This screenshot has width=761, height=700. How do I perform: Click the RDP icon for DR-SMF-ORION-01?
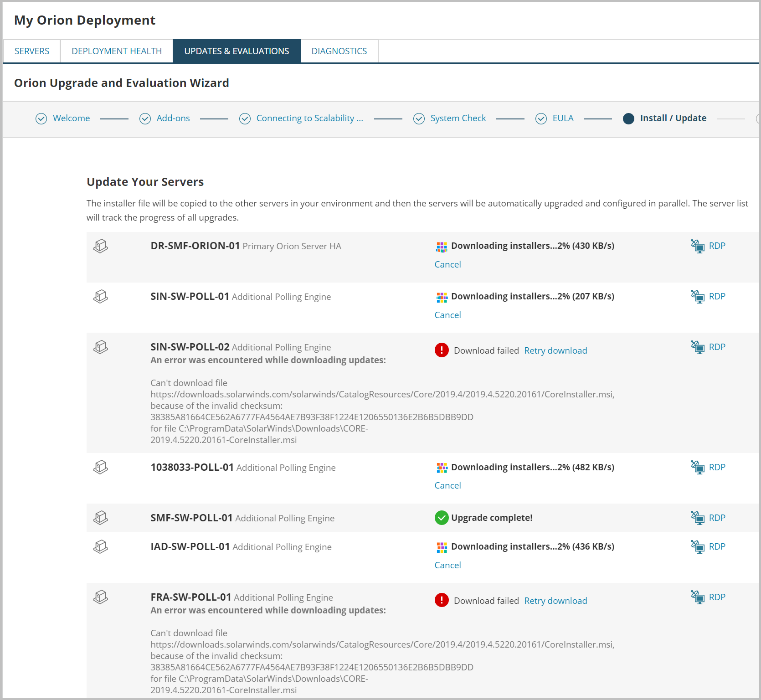coord(698,246)
